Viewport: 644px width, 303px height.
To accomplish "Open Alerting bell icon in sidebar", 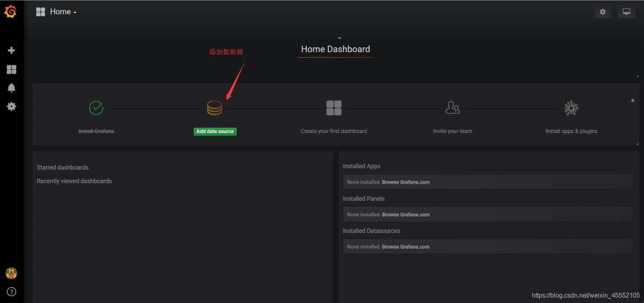I will (12, 88).
